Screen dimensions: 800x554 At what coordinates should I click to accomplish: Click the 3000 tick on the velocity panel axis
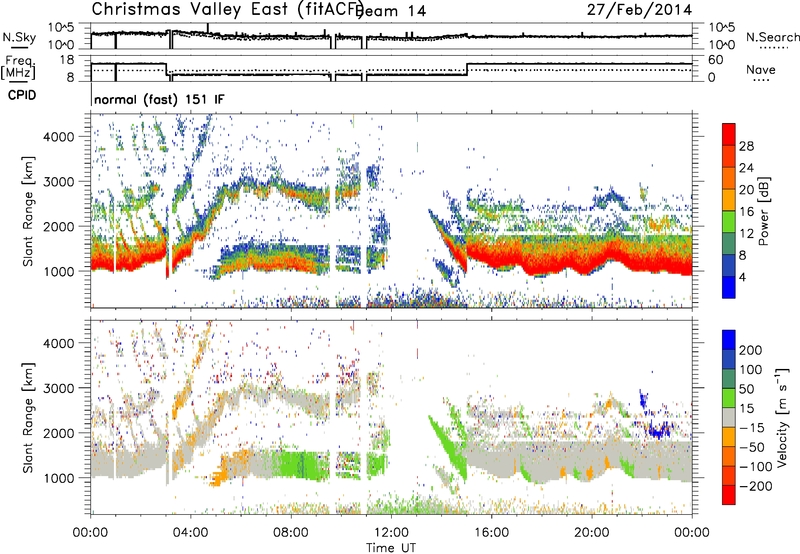[58, 388]
